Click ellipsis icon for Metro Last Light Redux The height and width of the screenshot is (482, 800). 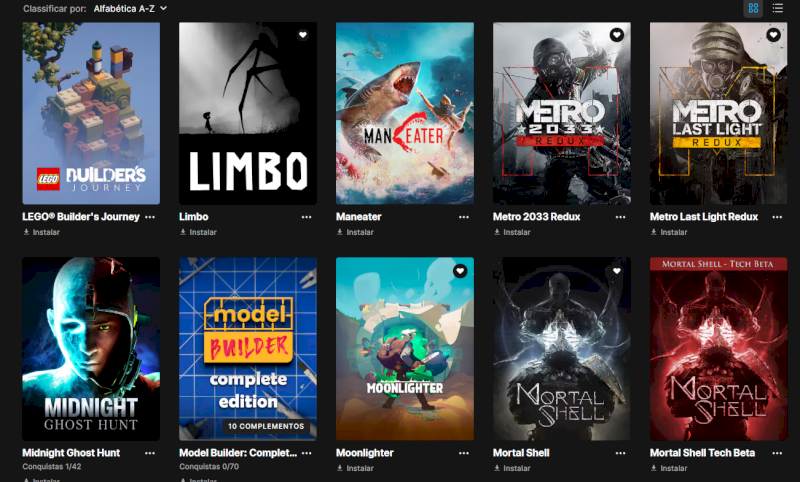(x=777, y=217)
